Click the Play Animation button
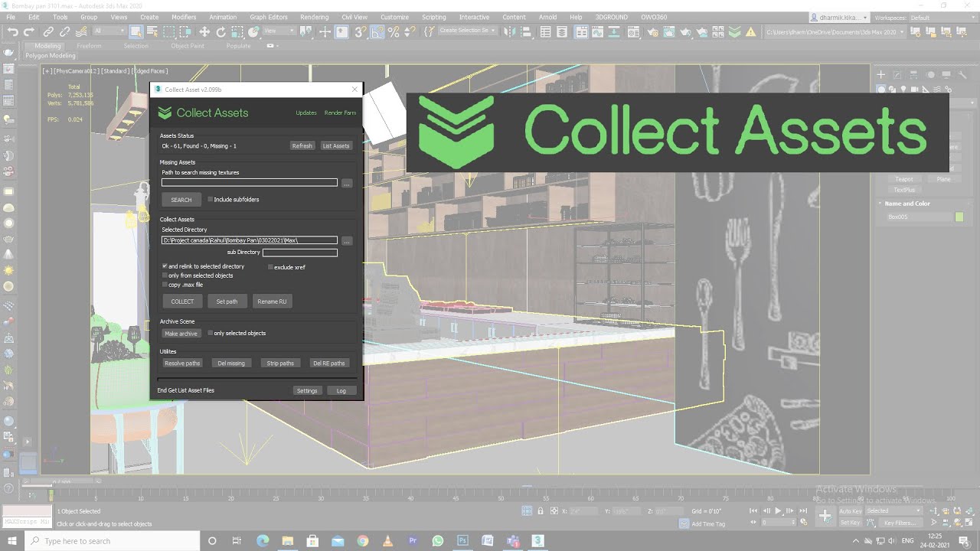Image resolution: width=980 pixels, height=551 pixels. point(779,511)
